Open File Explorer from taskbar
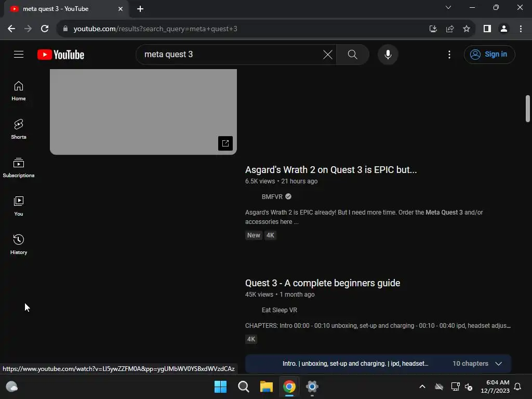 267,387
